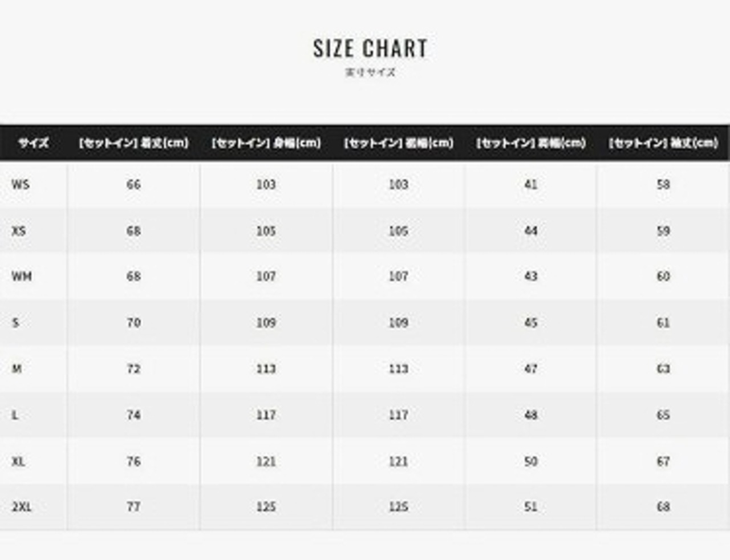The width and height of the screenshot is (730, 560).
Task: Click the XL size row label
Action: (18, 461)
